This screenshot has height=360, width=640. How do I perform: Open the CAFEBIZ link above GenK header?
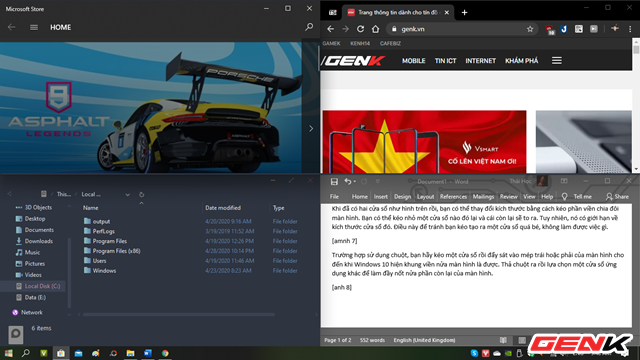pyautogui.click(x=390, y=43)
